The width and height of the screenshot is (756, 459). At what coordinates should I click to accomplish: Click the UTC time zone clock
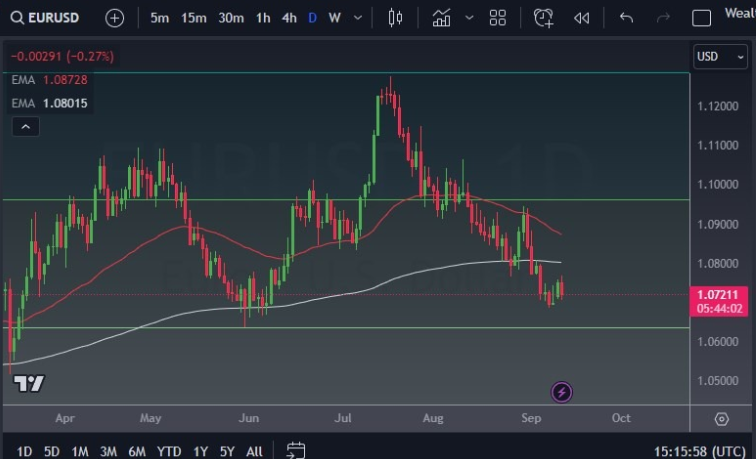pyautogui.click(x=699, y=450)
